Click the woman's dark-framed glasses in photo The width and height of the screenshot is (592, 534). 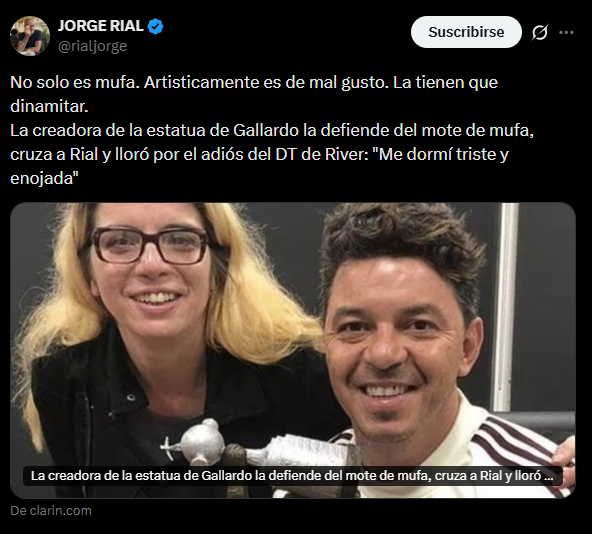[150, 245]
